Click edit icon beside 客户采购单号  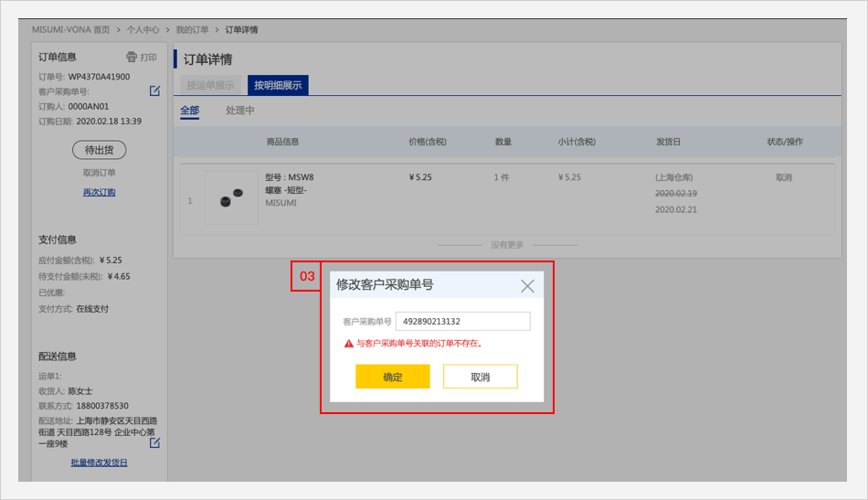tap(154, 90)
